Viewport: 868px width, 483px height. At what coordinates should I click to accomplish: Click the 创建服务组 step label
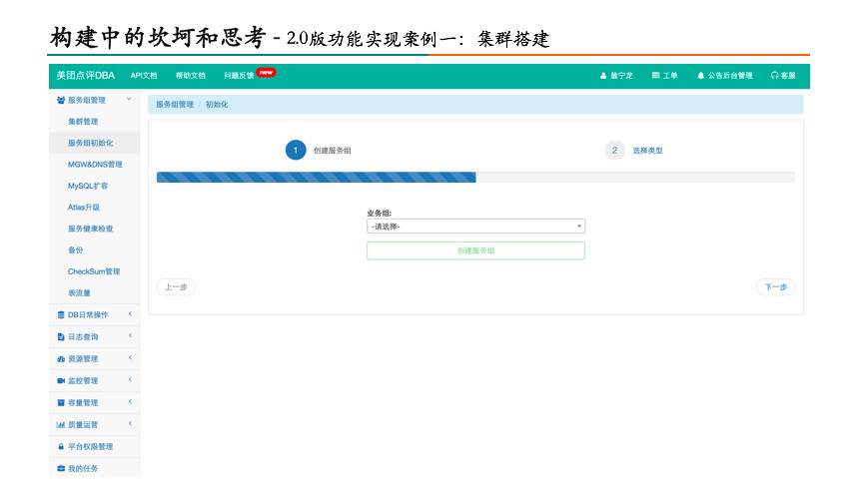(x=333, y=151)
